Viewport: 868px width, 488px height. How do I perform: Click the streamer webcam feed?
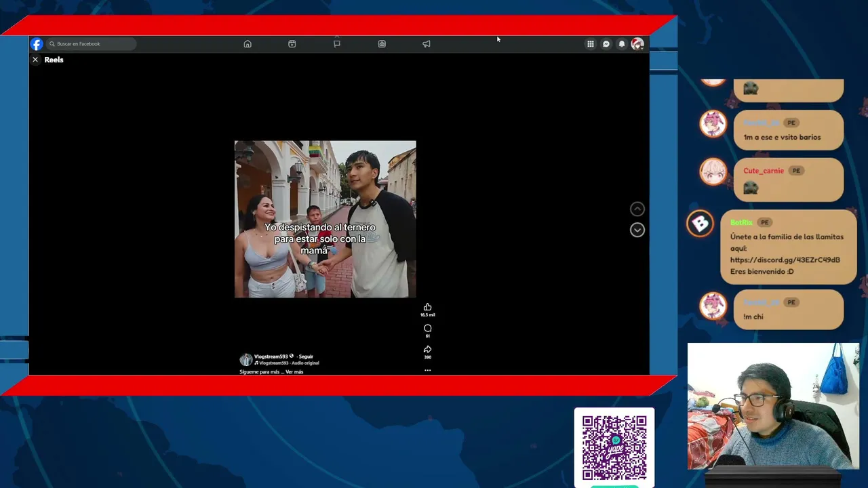[x=774, y=406]
